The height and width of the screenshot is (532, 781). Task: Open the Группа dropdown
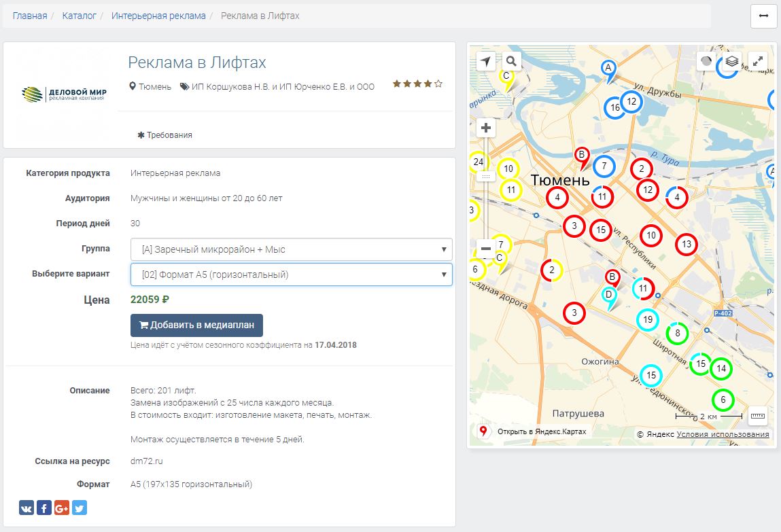(291, 249)
